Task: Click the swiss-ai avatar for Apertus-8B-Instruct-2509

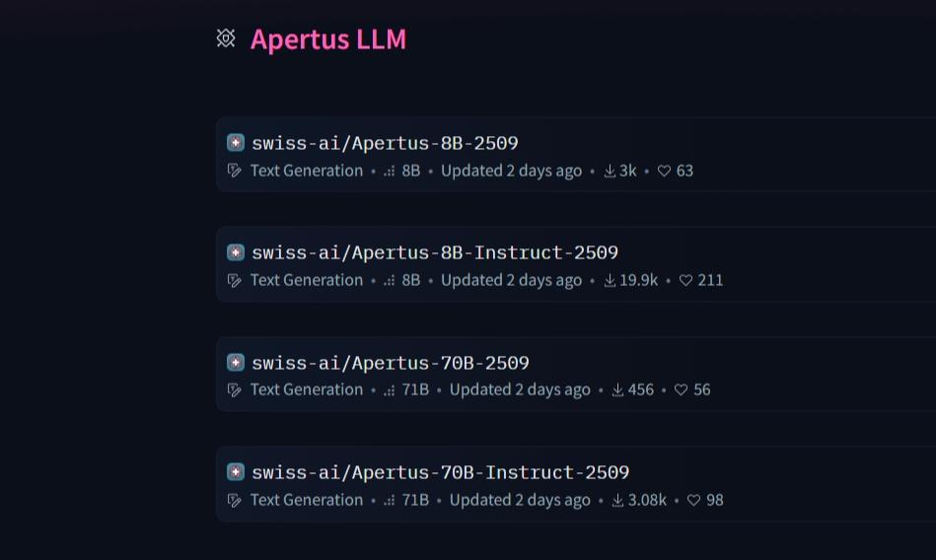Action: point(235,252)
